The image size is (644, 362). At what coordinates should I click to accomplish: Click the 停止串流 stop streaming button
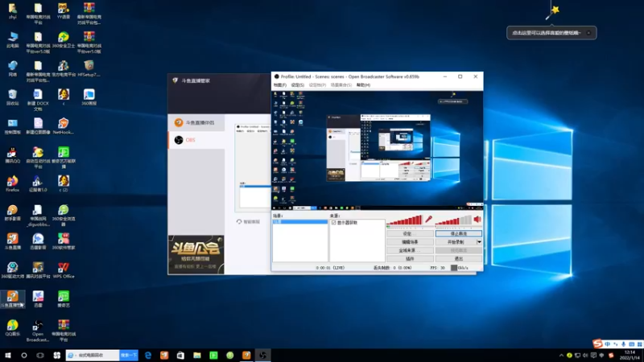[x=458, y=233]
